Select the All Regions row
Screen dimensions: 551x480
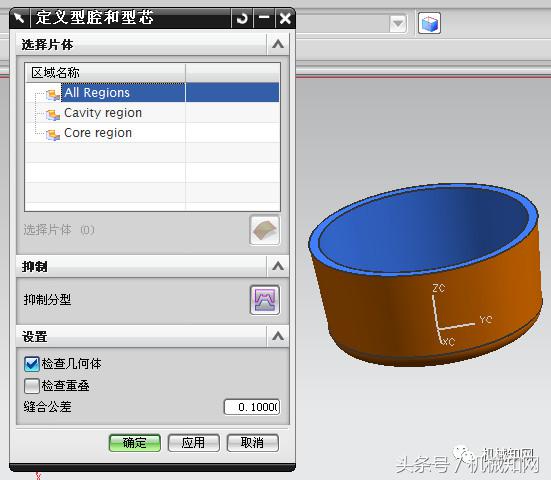152,92
